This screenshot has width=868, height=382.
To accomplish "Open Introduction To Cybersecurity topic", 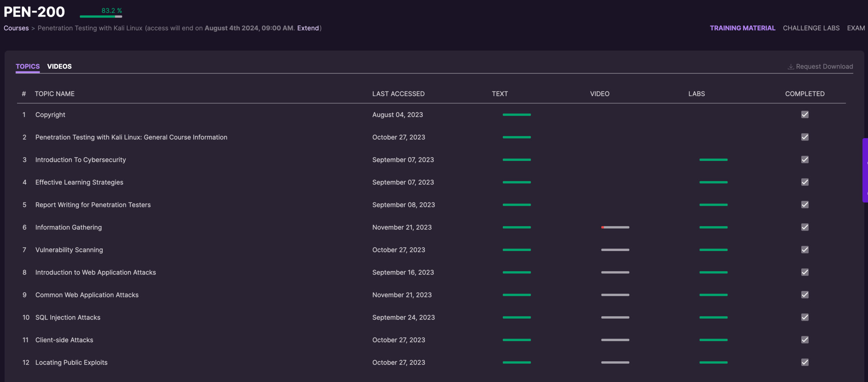I will pos(80,160).
